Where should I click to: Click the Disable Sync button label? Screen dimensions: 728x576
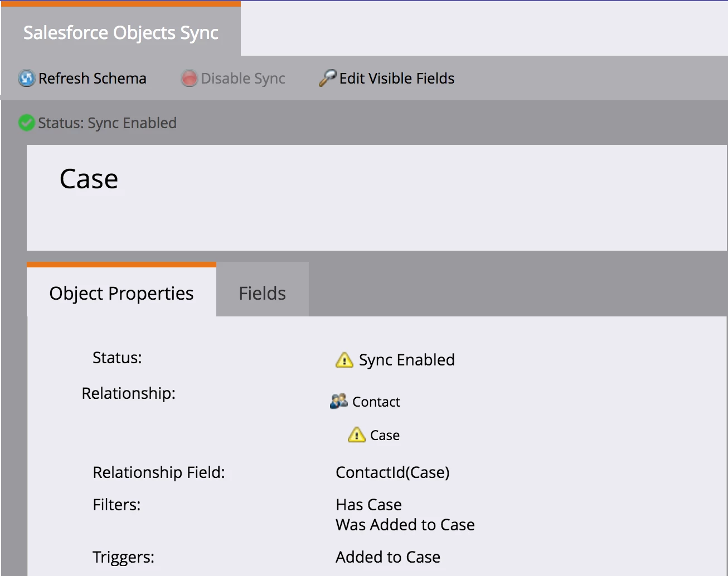coord(243,79)
